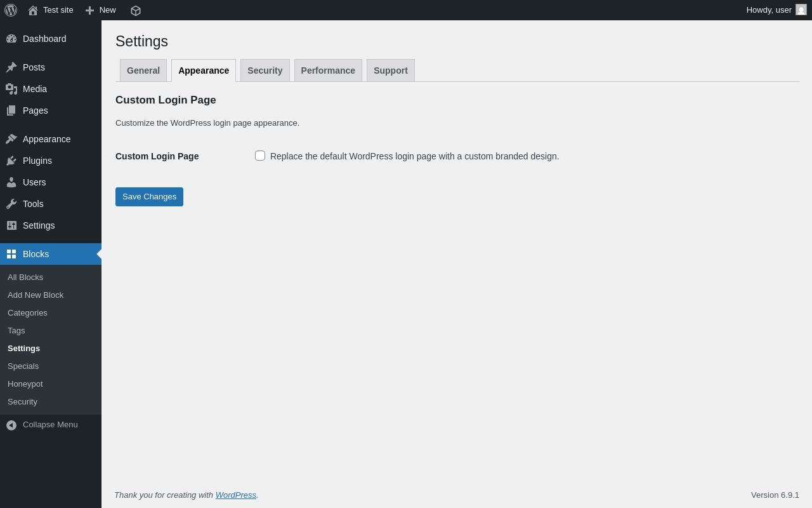Switch to the General tab
This screenshot has height=508, width=812.
143,70
